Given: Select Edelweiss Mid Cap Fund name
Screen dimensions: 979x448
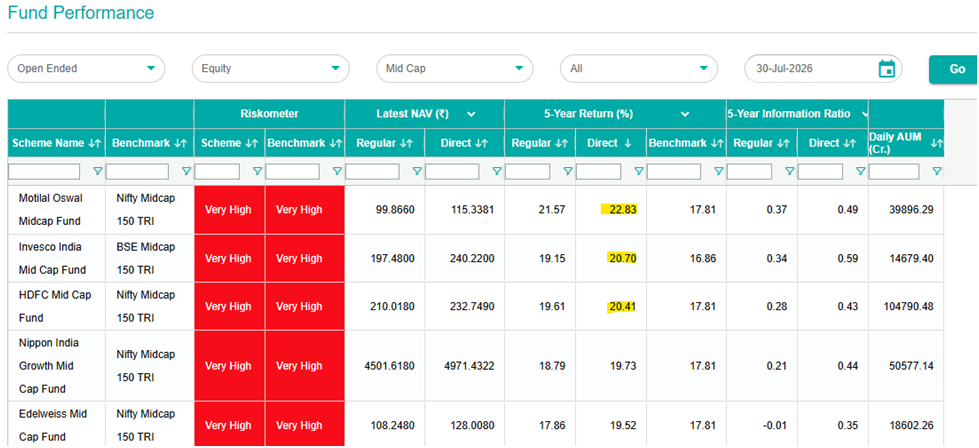Looking at the screenshot, I should (52, 426).
